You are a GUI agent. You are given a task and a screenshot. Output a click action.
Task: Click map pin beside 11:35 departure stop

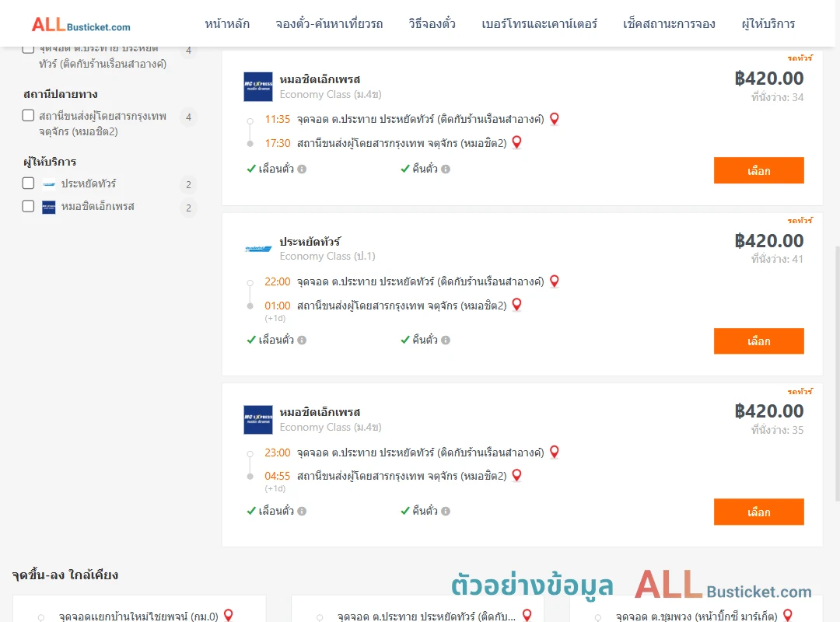click(555, 119)
